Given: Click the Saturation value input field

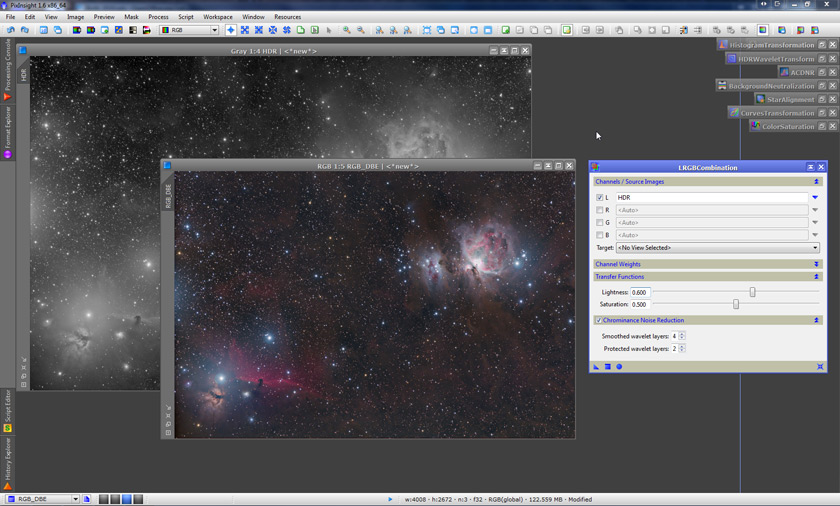Looking at the screenshot, I should pyautogui.click(x=640, y=304).
